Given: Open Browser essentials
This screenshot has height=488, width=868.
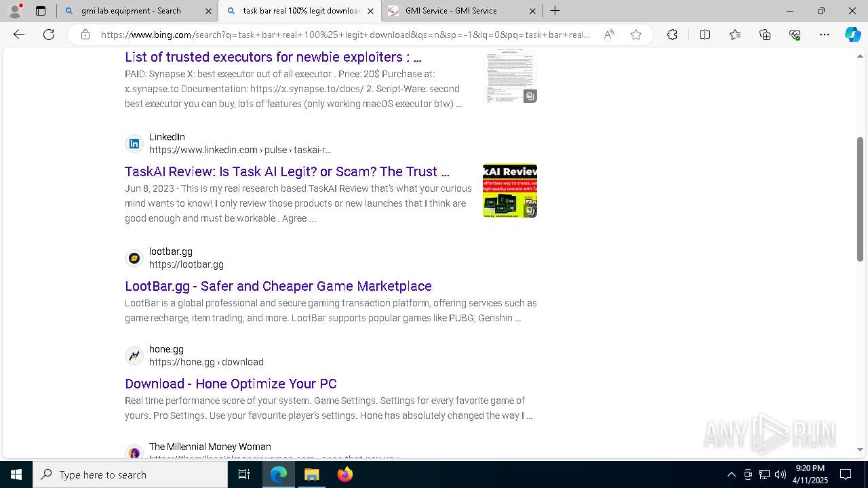Looking at the screenshot, I should pyautogui.click(x=795, y=35).
